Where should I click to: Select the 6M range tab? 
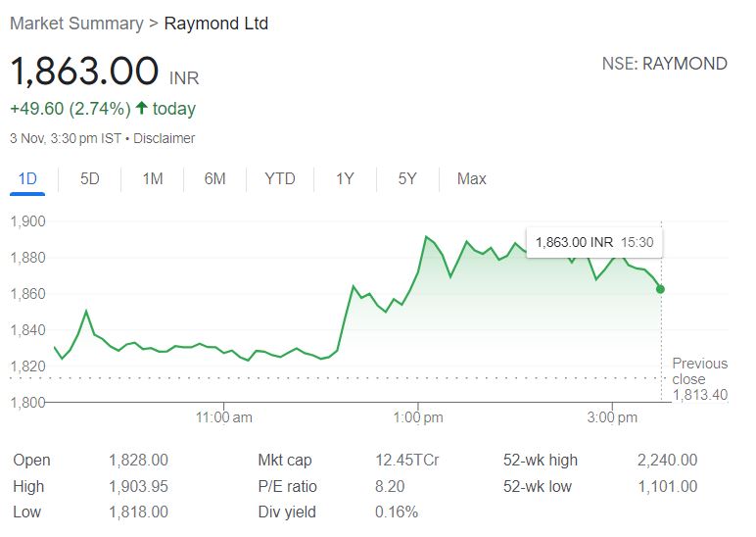point(214,178)
